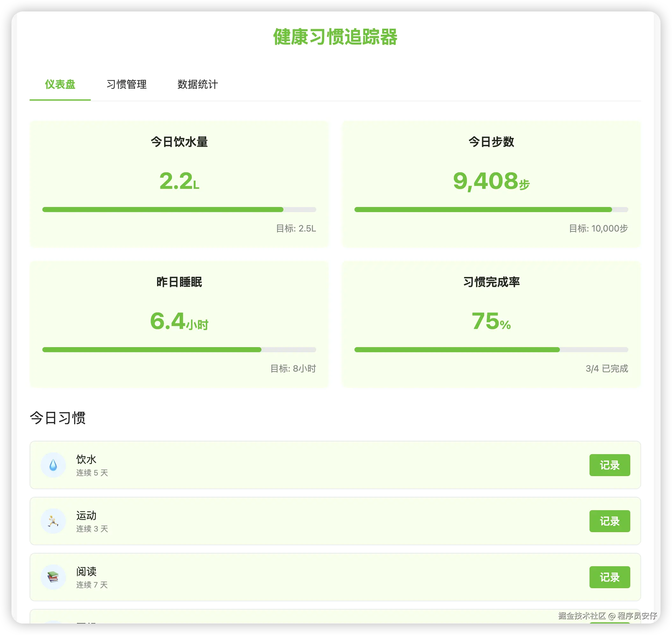Click the 昨日睡眠 progress bar
The height and width of the screenshot is (635, 672).
(179, 350)
